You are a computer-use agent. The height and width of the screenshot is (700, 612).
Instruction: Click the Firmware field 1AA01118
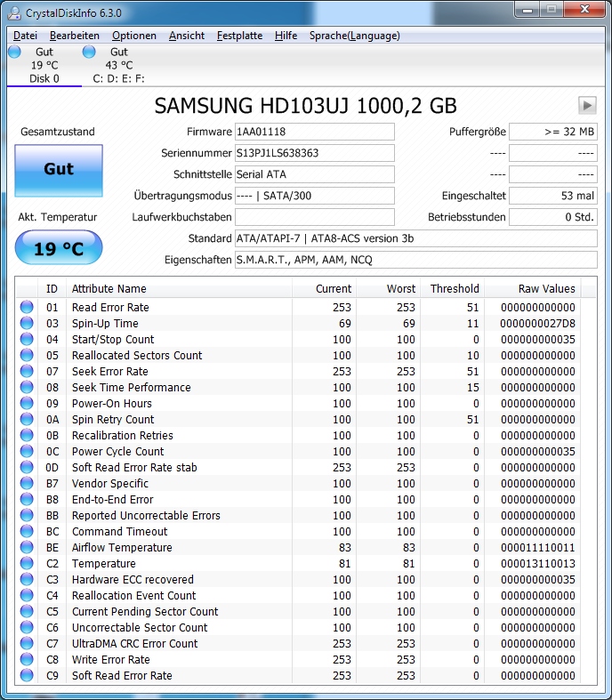(x=315, y=132)
